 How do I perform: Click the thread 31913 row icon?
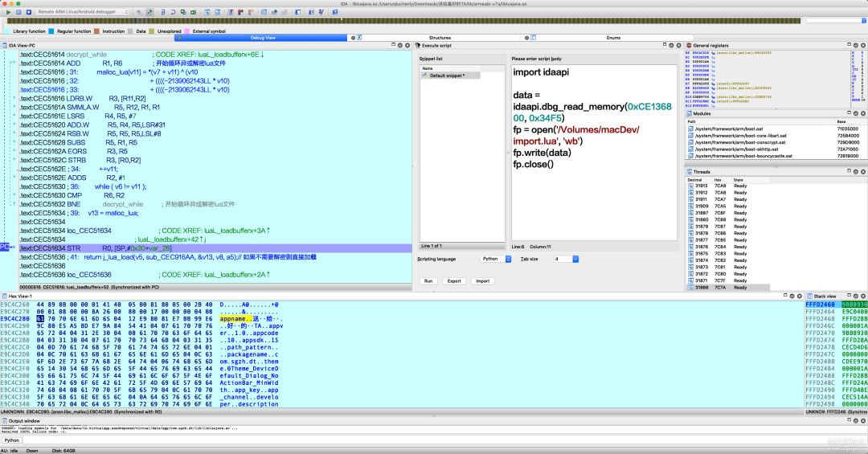[x=691, y=186]
